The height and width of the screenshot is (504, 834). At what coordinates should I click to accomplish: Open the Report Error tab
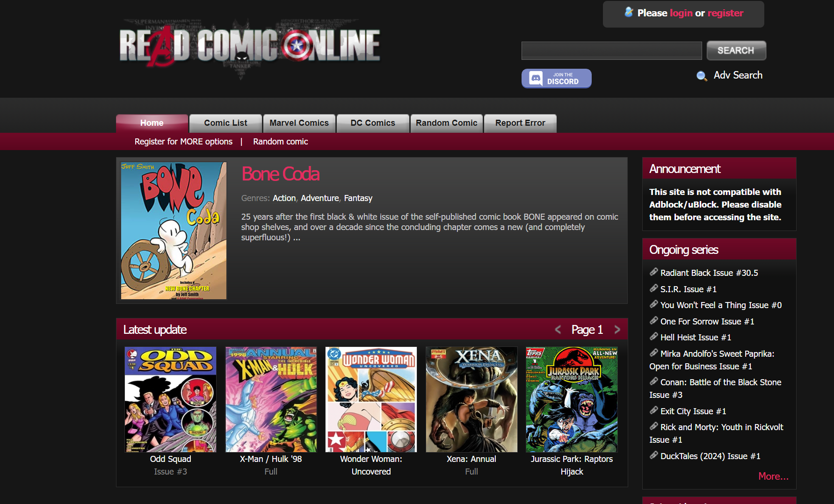coord(520,123)
